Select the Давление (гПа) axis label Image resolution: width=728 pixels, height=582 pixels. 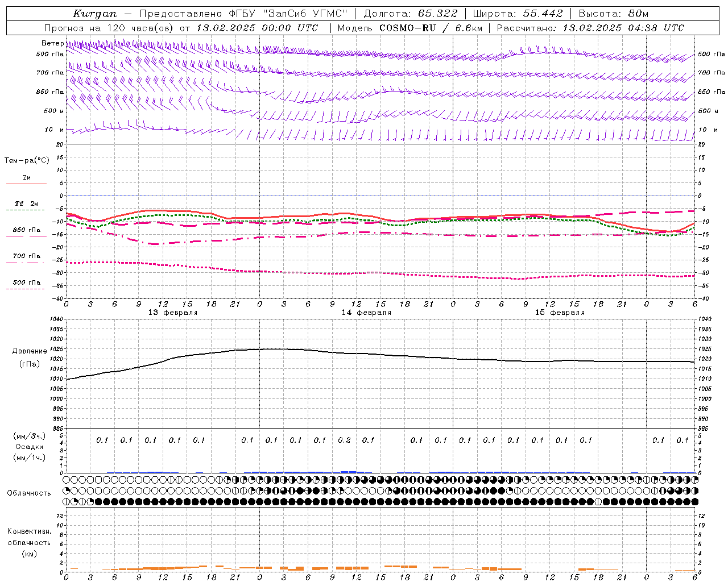tap(30, 357)
